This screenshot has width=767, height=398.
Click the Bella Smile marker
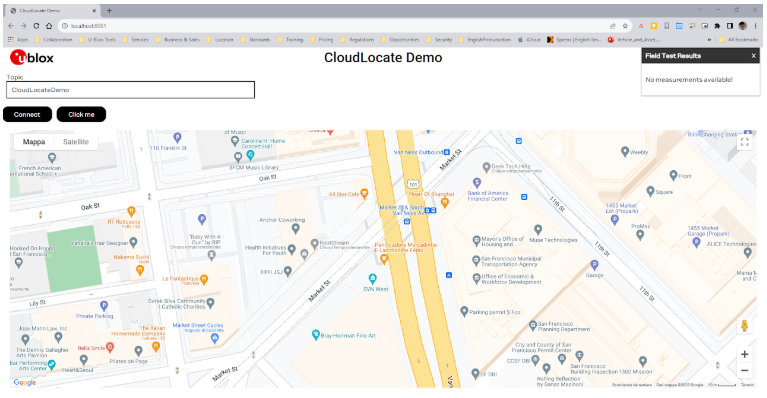[x=110, y=348]
